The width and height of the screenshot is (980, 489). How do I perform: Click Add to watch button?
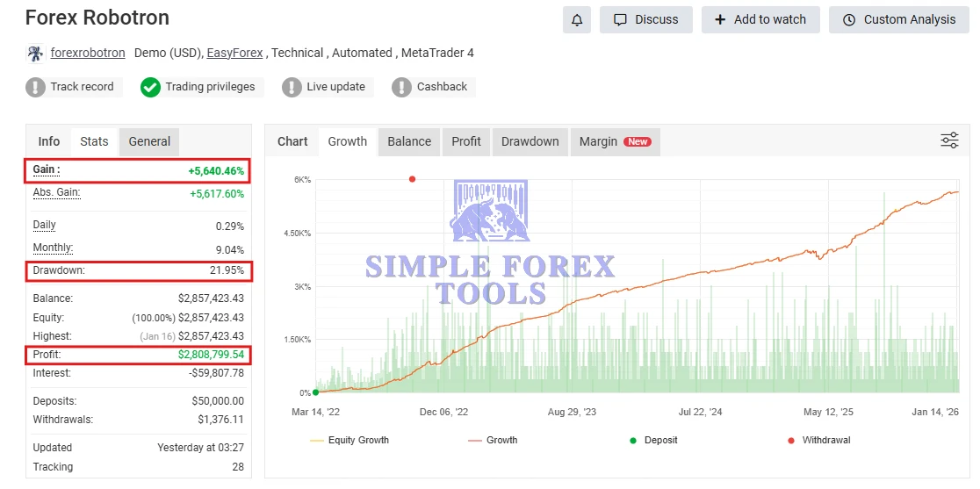click(760, 20)
